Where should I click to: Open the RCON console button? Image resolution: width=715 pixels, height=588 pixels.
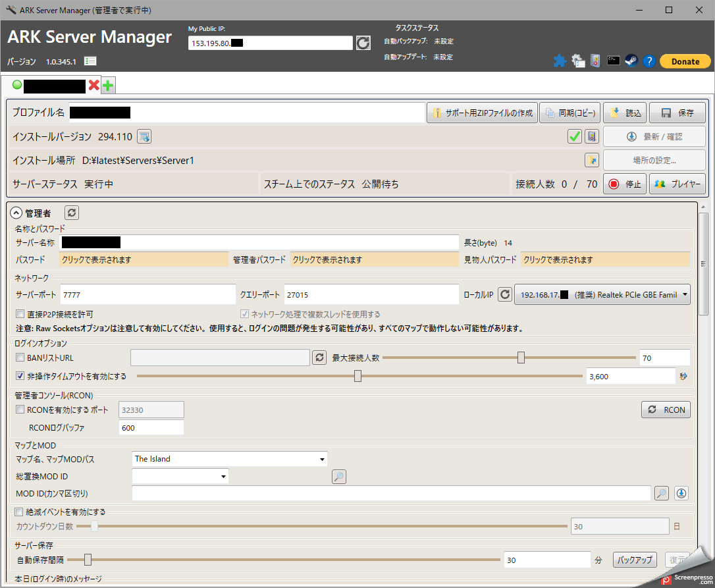coord(666,410)
